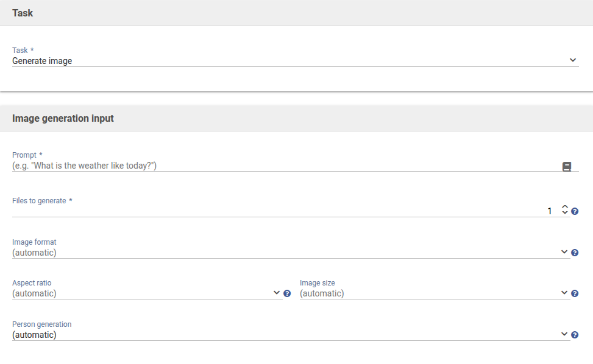Click the Aspect ratio help icon
The height and width of the screenshot is (364, 593).
(287, 293)
